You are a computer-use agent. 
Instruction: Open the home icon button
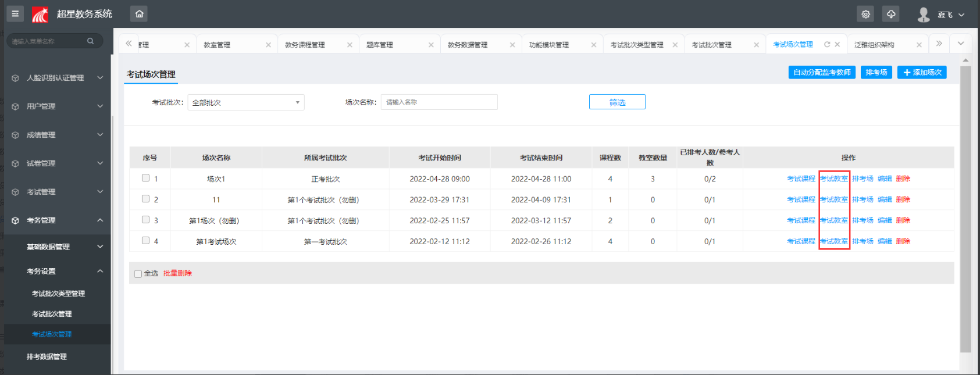pos(139,14)
